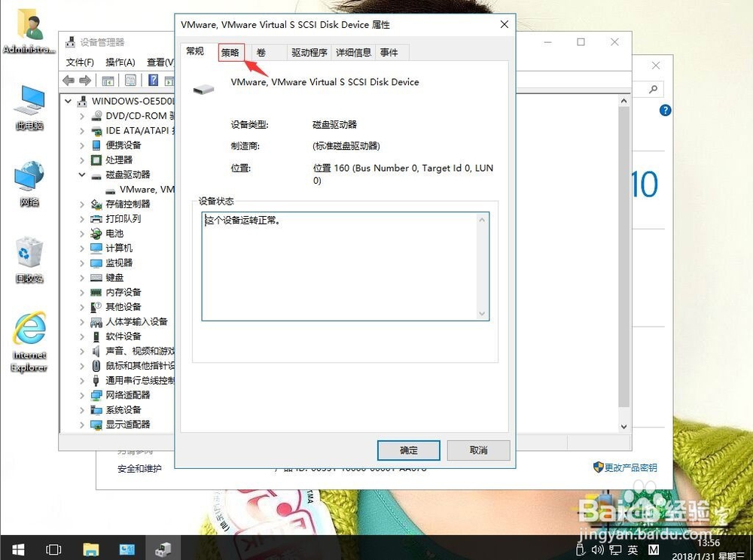Click the 电池 device icon

pyautogui.click(x=96, y=233)
